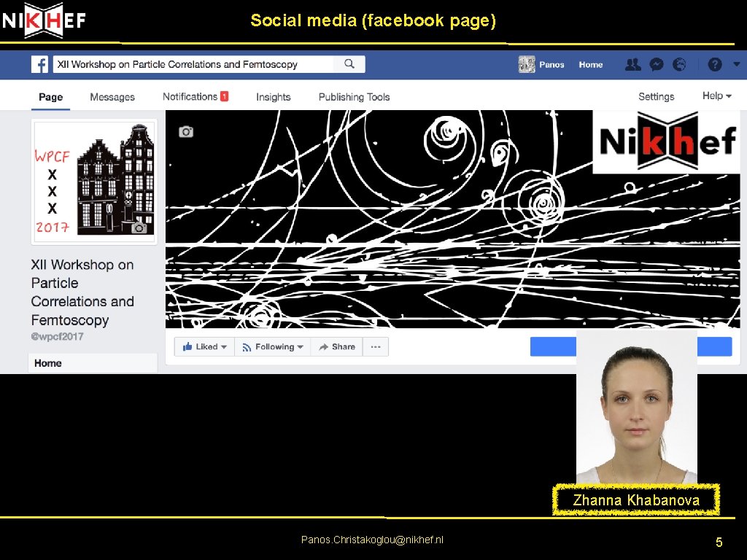Open the Insights tab
Screen dimensions: 747x560
pyautogui.click(x=274, y=97)
